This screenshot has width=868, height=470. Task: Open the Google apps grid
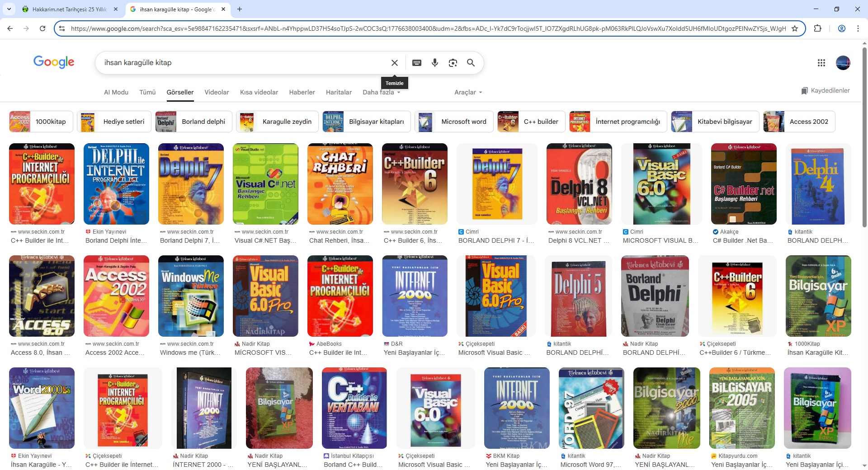click(x=821, y=63)
